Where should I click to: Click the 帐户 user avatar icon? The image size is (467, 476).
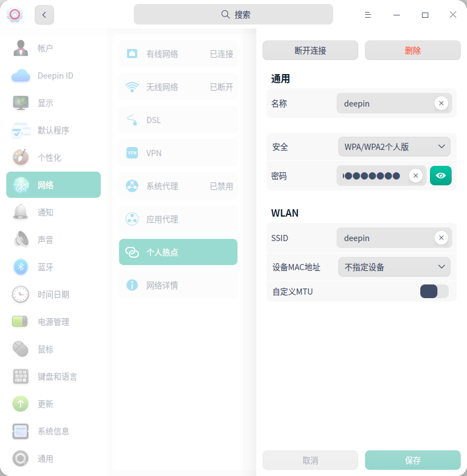click(21, 48)
